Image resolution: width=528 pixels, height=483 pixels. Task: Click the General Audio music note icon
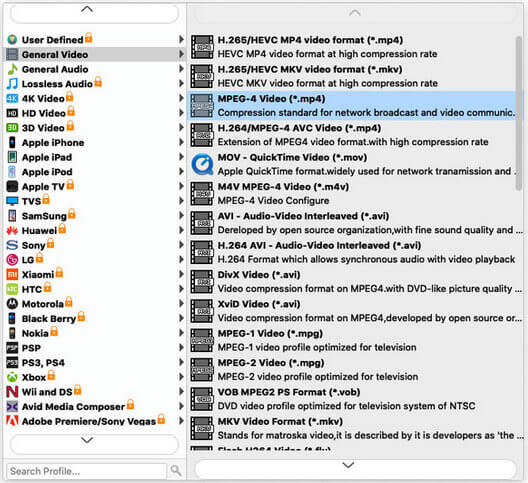pyautogui.click(x=12, y=69)
